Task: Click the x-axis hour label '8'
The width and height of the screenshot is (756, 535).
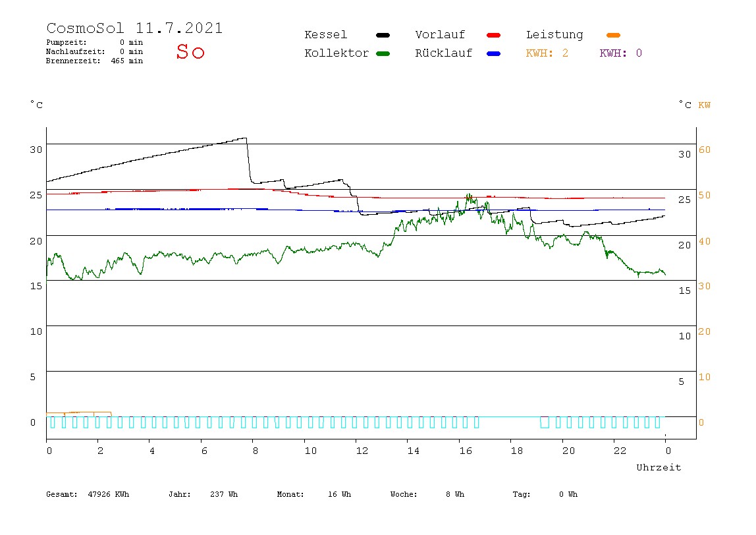Action: pyautogui.click(x=256, y=451)
